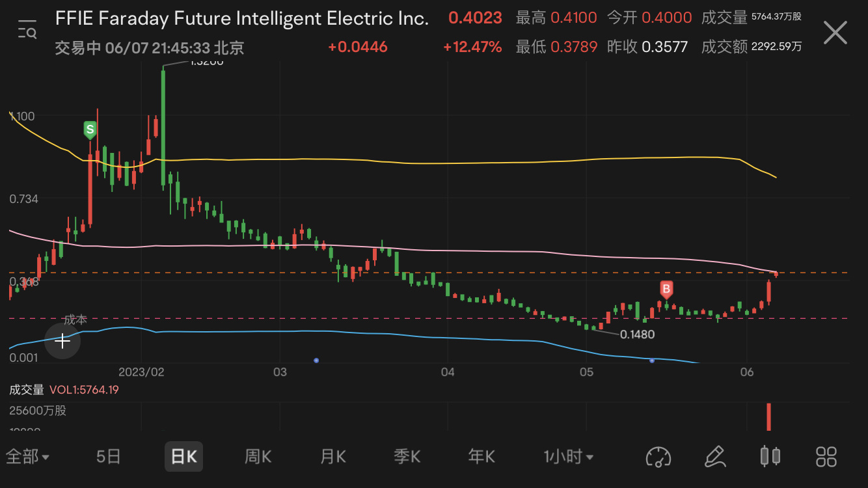Tap the green S sell marker

tap(90, 130)
